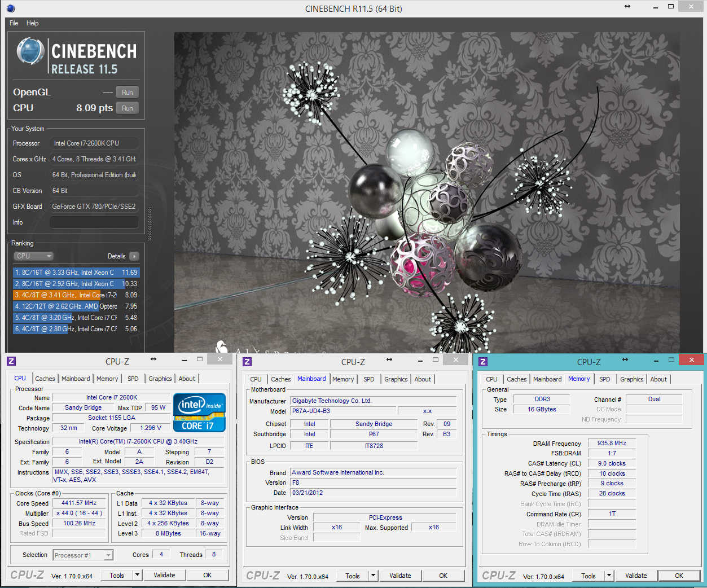The width and height of the screenshot is (707, 588).
Task: Select Graphics tab in Memory CPU-Z window
Action: [632, 379]
